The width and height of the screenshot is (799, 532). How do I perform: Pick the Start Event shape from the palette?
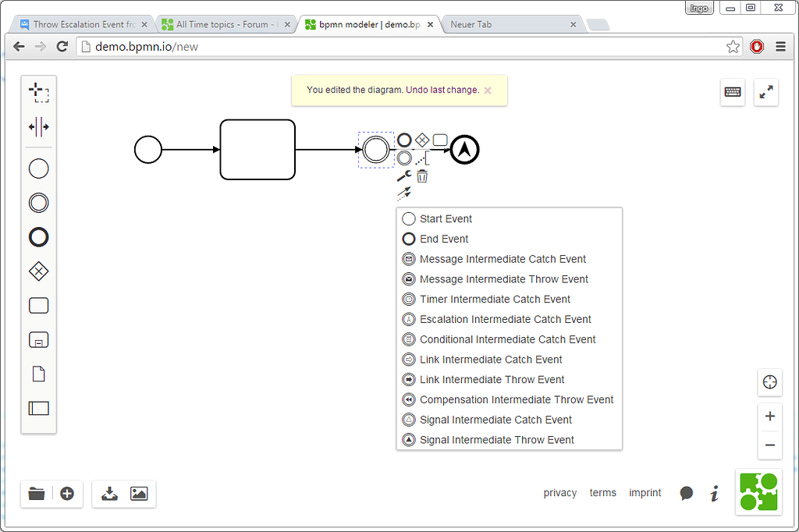(38, 168)
